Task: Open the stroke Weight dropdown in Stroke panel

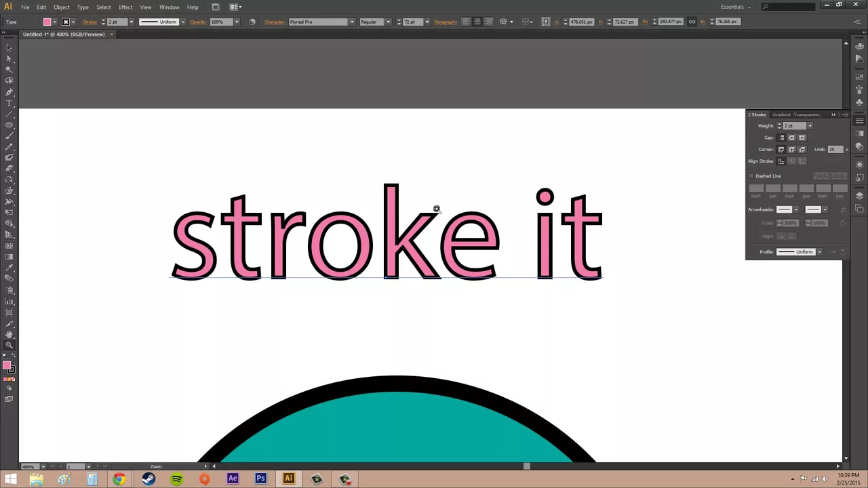Action: click(x=810, y=126)
